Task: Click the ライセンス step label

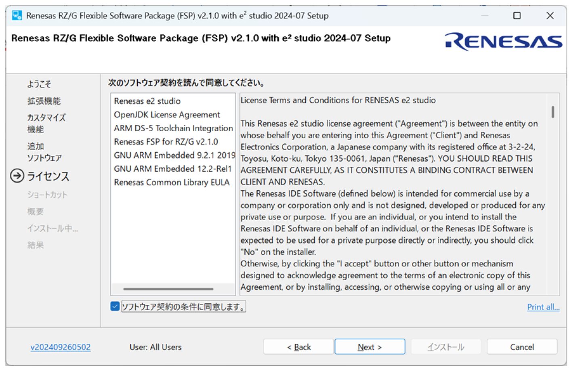Action: 48,176
